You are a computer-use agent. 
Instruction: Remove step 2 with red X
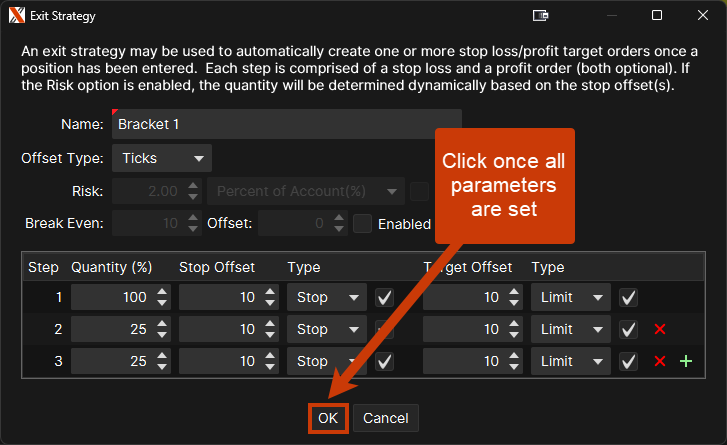(659, 329)
